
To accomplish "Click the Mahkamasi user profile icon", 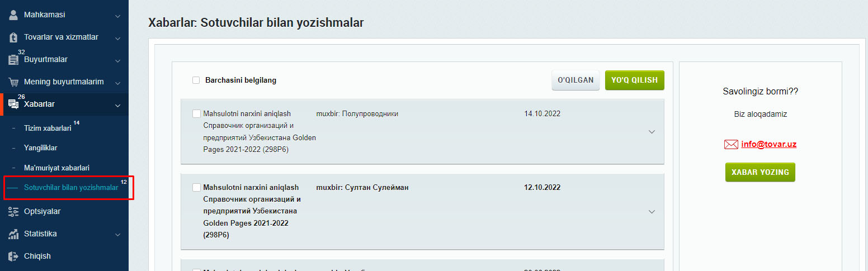I will point(13,15).
